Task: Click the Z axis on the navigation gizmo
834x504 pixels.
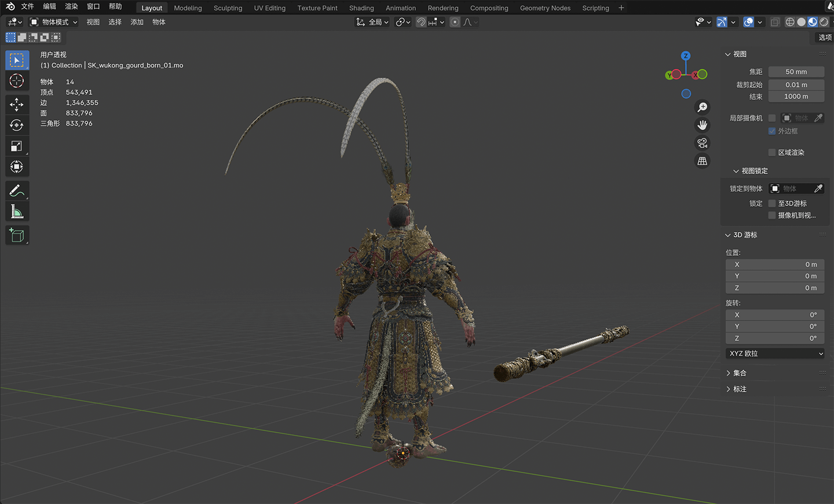Action: (686, 56)
